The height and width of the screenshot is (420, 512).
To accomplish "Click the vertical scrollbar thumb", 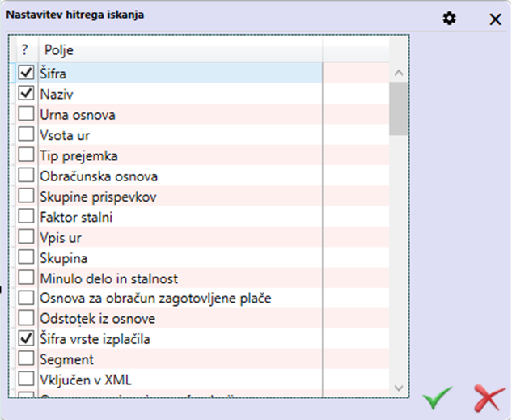I will (x=397, y=108).
